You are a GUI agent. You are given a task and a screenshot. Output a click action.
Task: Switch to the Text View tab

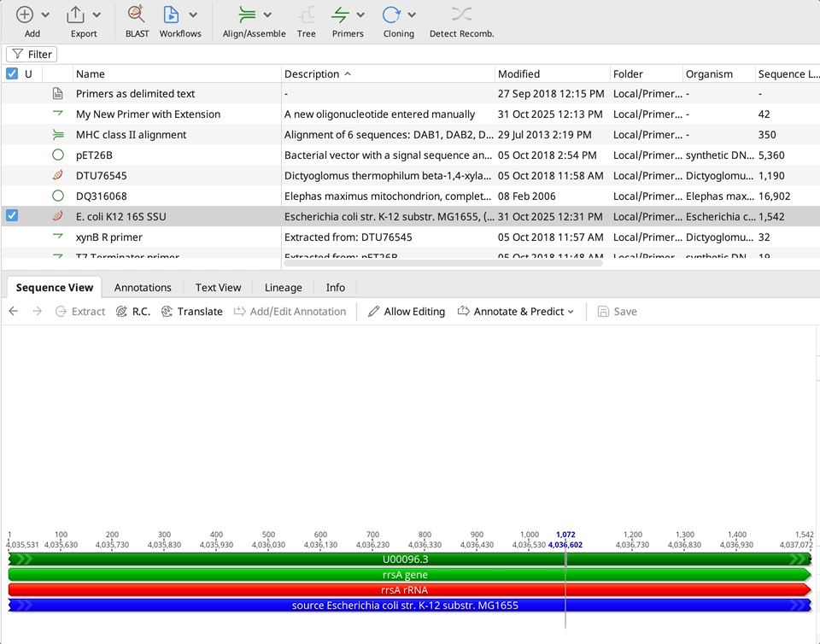coord(218,288)
